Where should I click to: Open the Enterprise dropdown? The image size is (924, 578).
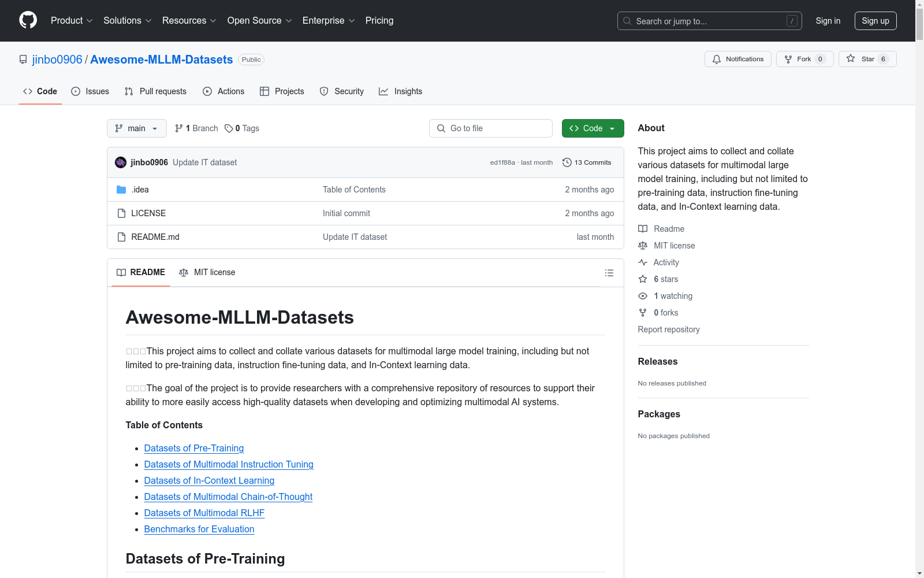[329, 20]
